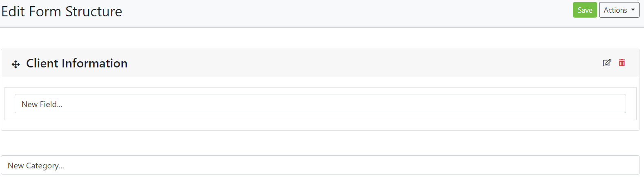The height and width of the screenshot is (179, 644).
Task: Focus the New Field input box
Action: coord(320,104)
